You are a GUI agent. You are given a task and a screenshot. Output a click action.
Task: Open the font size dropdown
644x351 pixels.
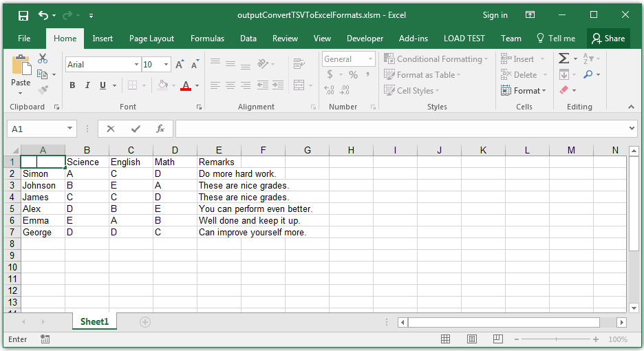166,65
